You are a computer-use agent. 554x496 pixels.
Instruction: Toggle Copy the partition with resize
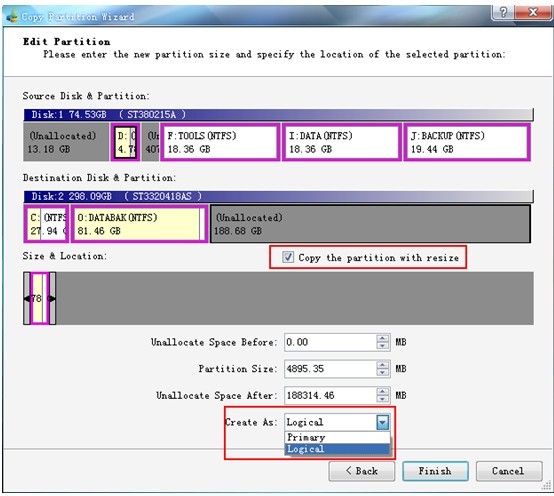coord(288,257)
